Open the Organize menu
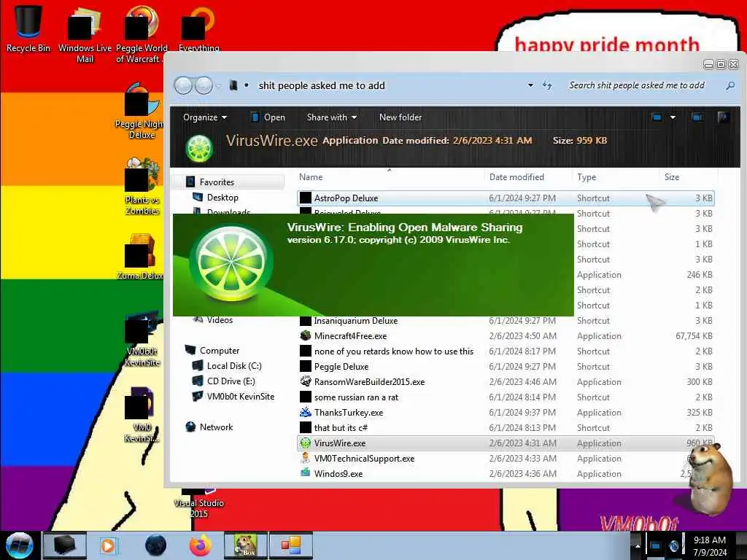Viewport: 747px width, 560px height. tap(205, 117)
